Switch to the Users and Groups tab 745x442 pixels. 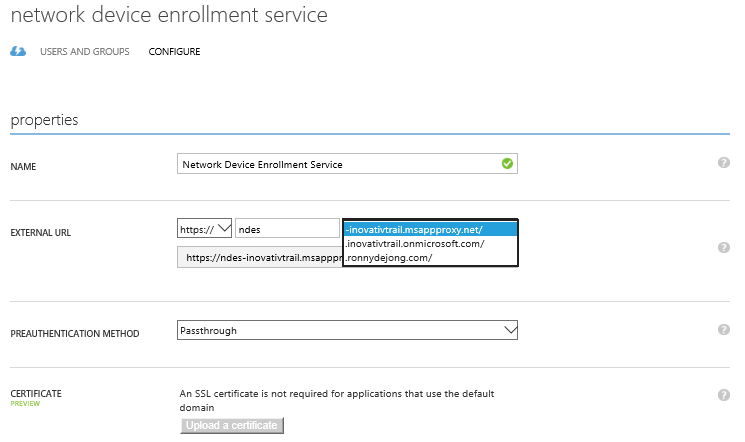(84, 52)
